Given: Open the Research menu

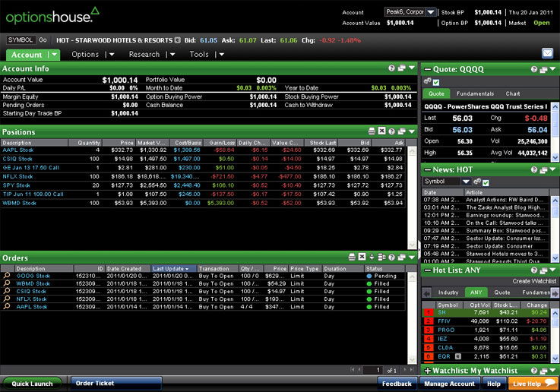Looking at the screenshot, I should (x=144, y=54).
